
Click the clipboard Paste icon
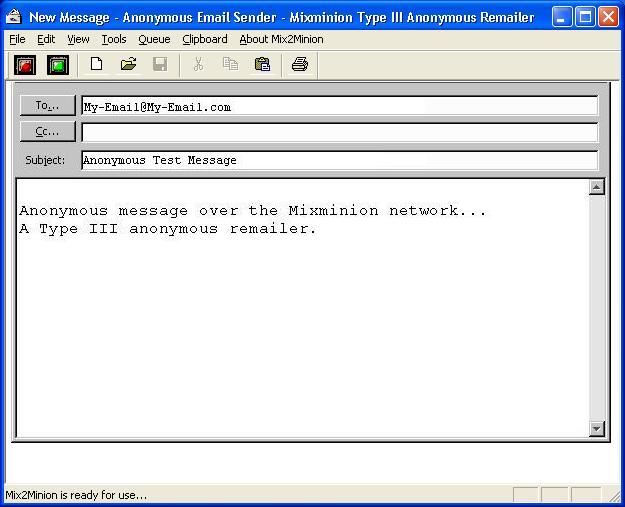[262, 64]
